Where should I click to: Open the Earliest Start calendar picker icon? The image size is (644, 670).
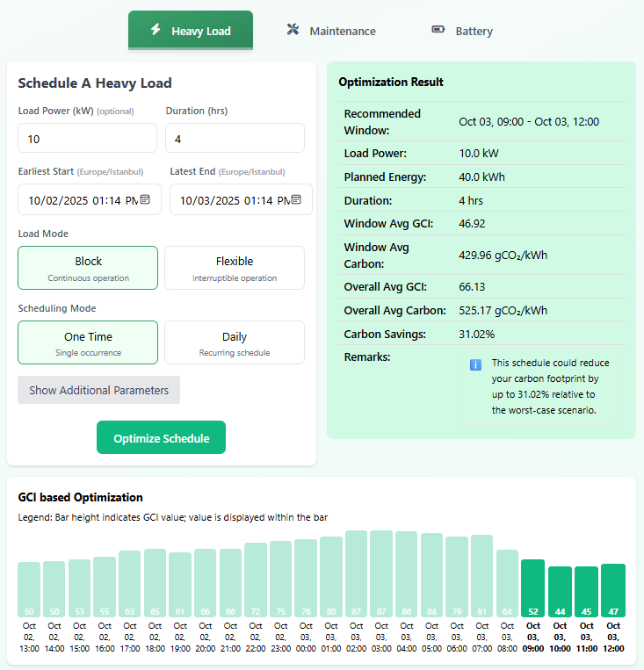(x=145, y=199)
